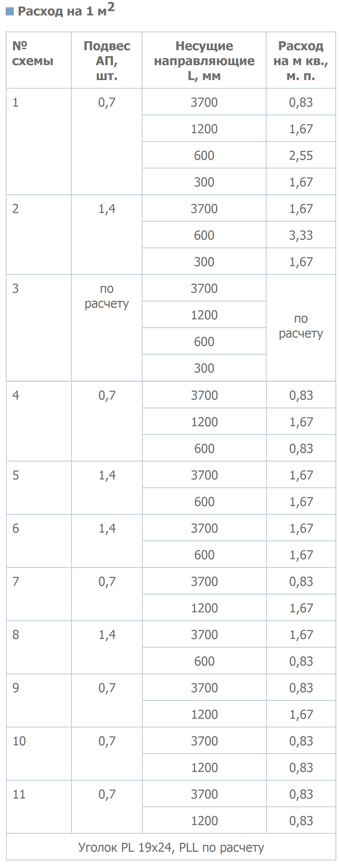This screenshot has height=868, width=339.
Task: Select 'по расчету' in the Подвес column
Action: point(107,296)
